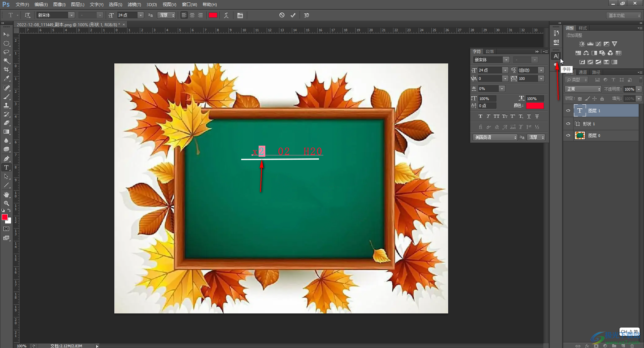Select the Gradient tool
644x348 pixels.
tap(6, 132)
